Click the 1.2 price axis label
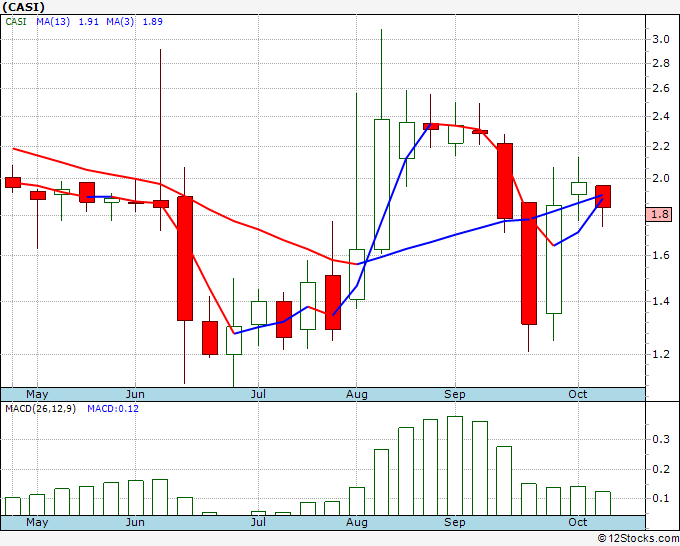The image size is (680, 546). coord(661,354)
